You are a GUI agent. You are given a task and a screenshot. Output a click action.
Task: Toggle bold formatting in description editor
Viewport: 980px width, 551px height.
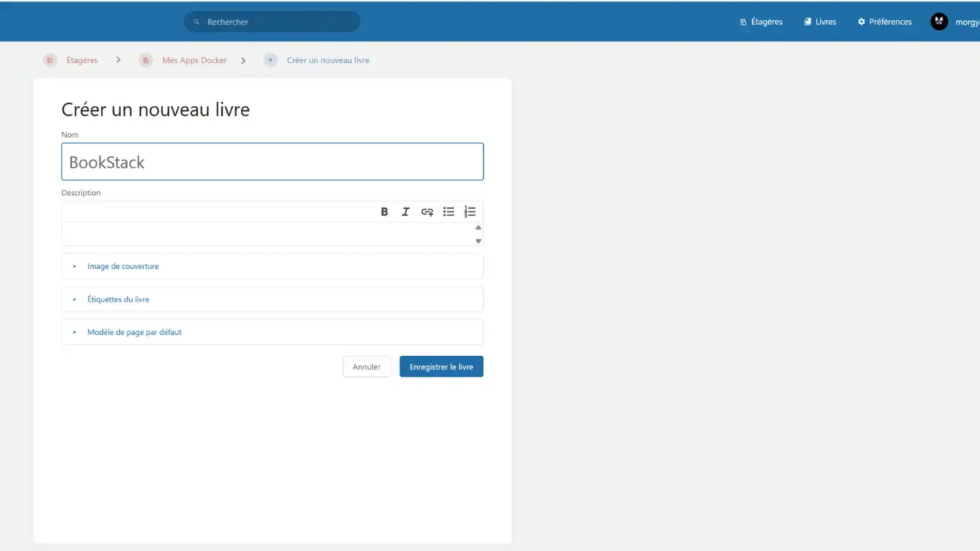point(385,212)
